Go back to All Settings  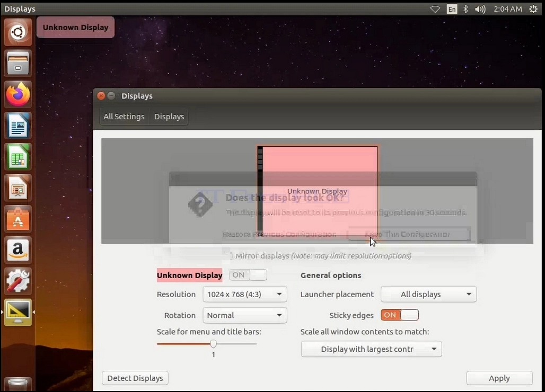124,117
